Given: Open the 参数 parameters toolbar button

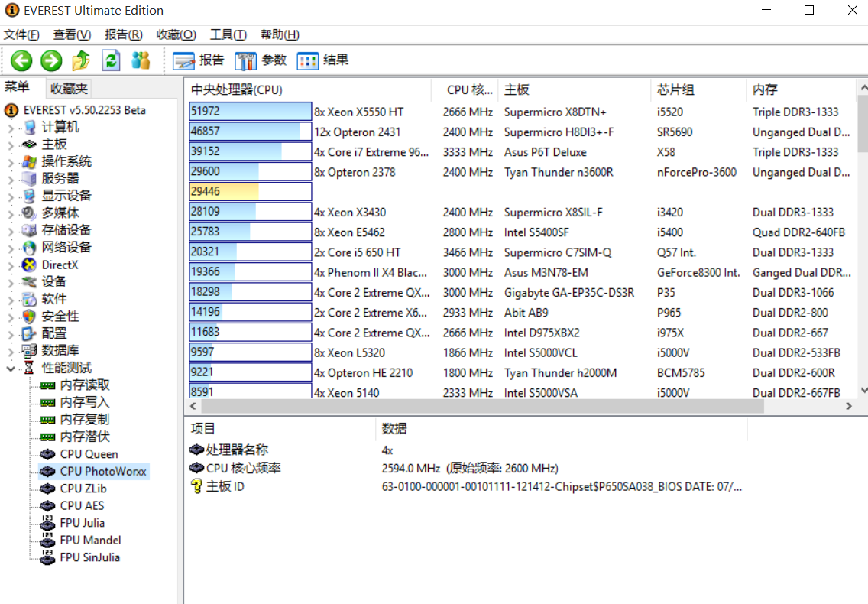Looking at the screenshot, I should point(261,60).
